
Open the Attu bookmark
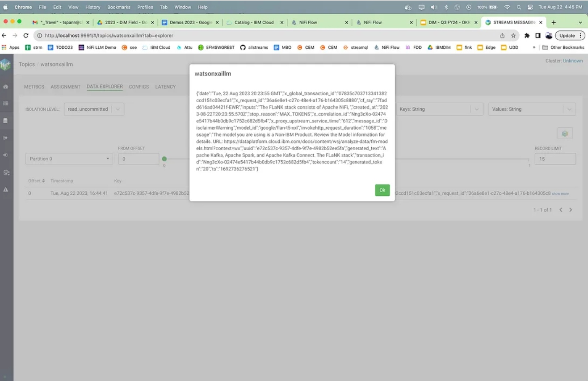click(185, 47)
